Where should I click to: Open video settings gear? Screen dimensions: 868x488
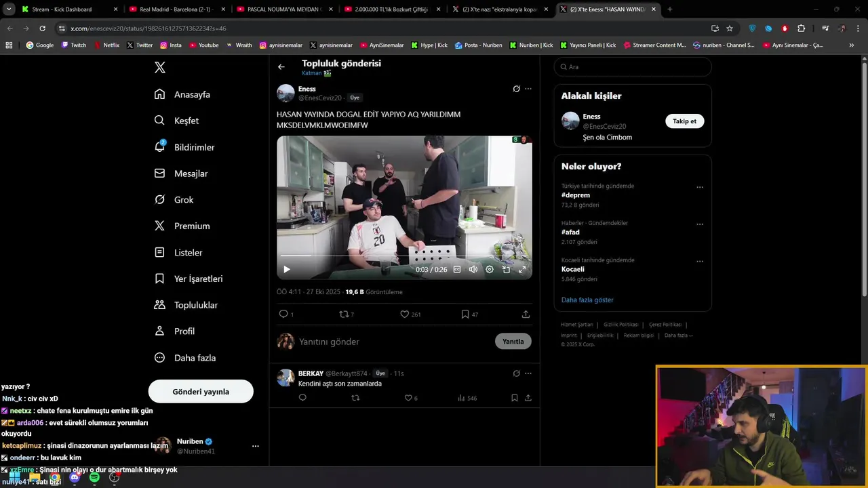tap(490, 269)
